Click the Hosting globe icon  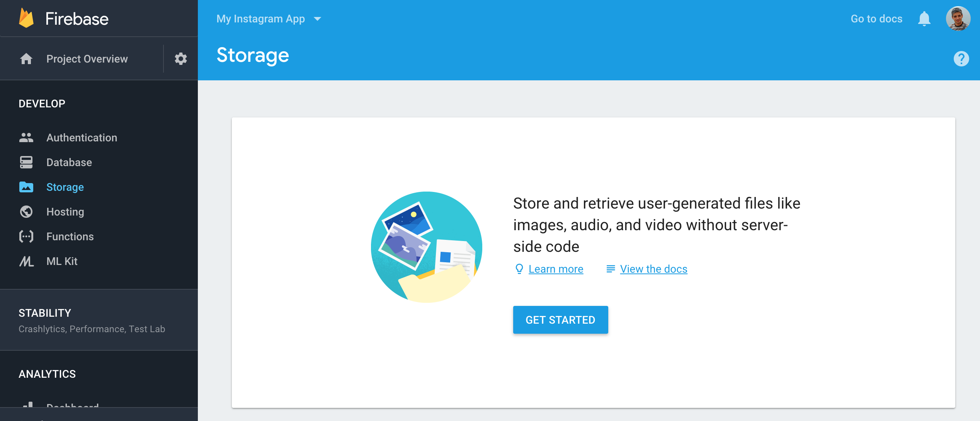click(26, 212)
